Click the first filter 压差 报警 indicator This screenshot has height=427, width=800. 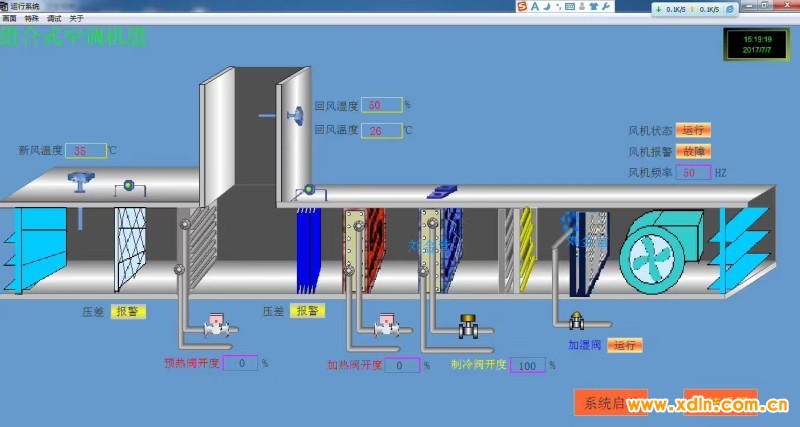(x=128, y=311)
